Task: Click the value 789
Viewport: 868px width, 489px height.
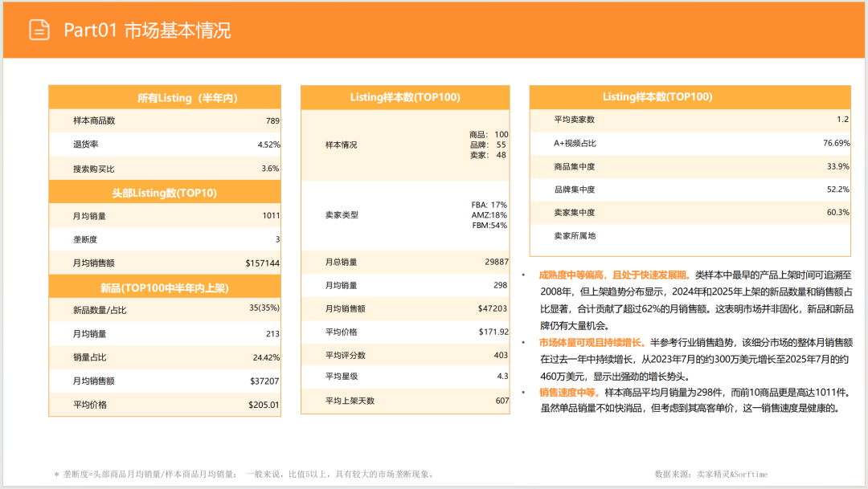Action: (272, 120)
